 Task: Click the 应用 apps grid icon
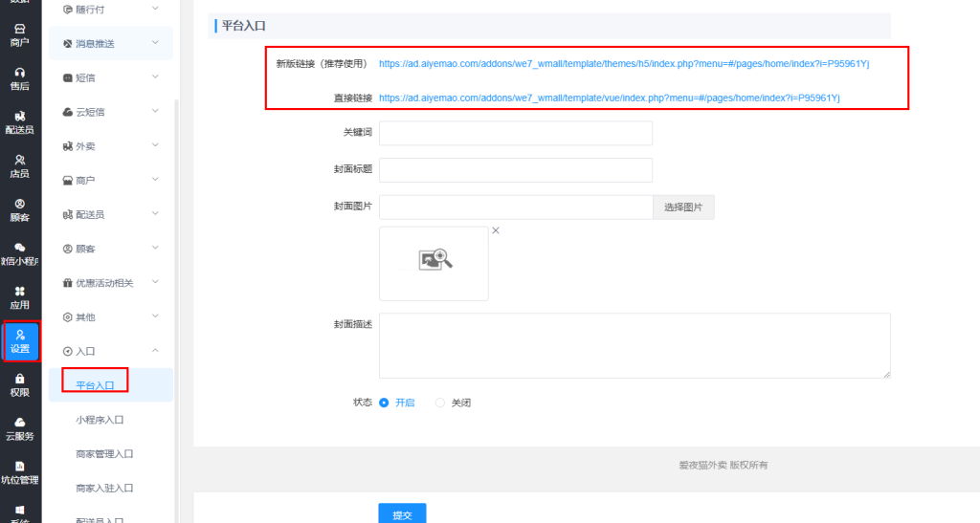point(19,297)
